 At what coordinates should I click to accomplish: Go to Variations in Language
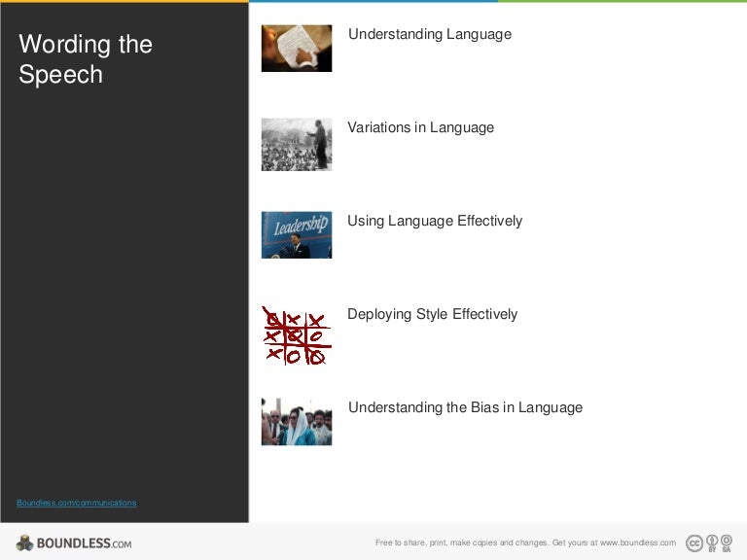pos(420,128)
